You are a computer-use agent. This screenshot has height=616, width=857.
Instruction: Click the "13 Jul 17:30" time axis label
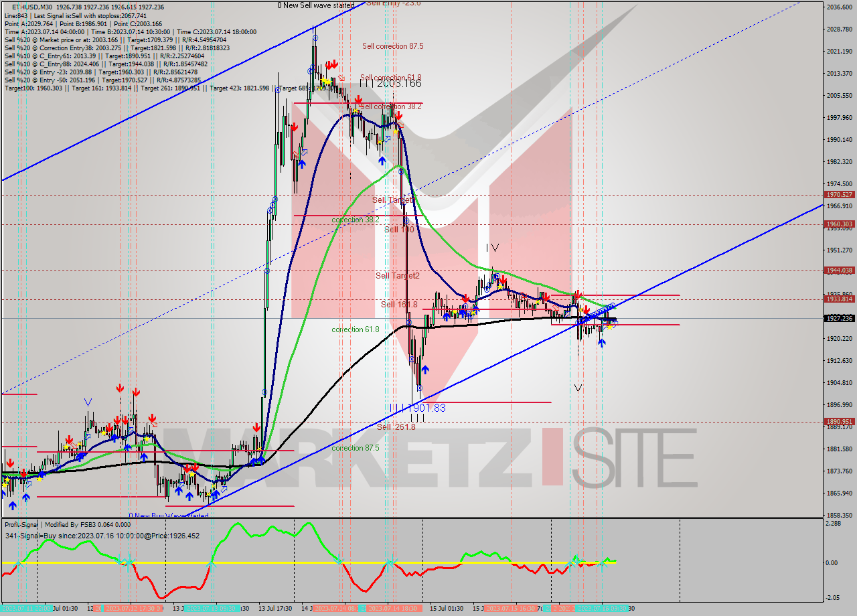pyautogui.click(x=275, y=609)
